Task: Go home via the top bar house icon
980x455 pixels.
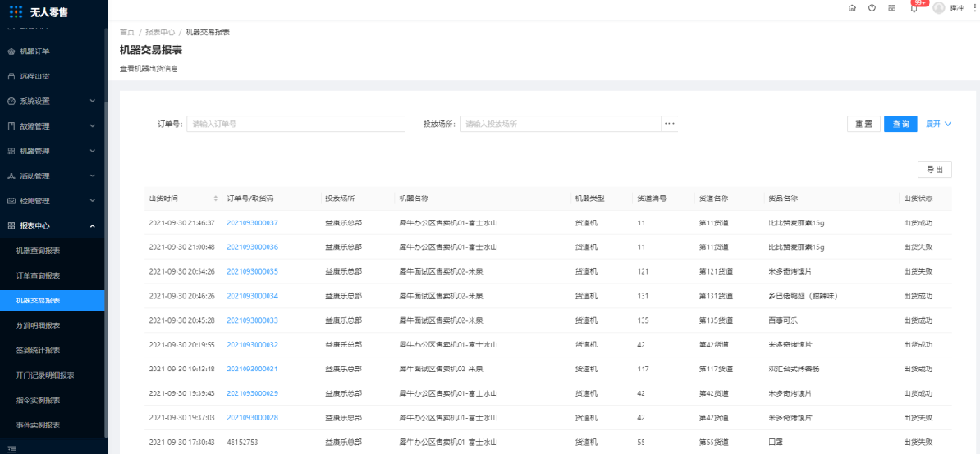Action: coord(852,8)
